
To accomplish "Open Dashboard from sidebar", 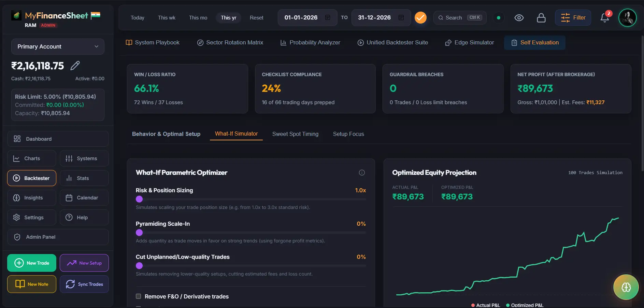I will (x=58, y=139).
